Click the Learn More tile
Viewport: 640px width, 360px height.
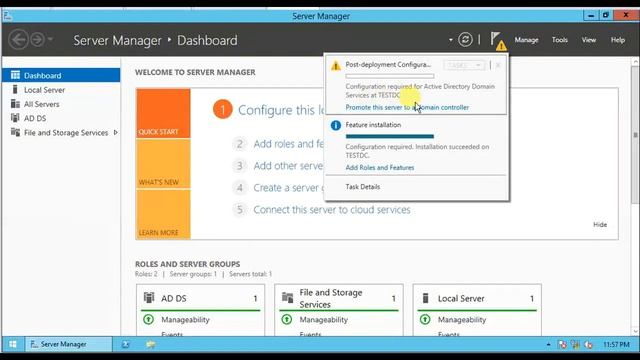pos(163,214)
